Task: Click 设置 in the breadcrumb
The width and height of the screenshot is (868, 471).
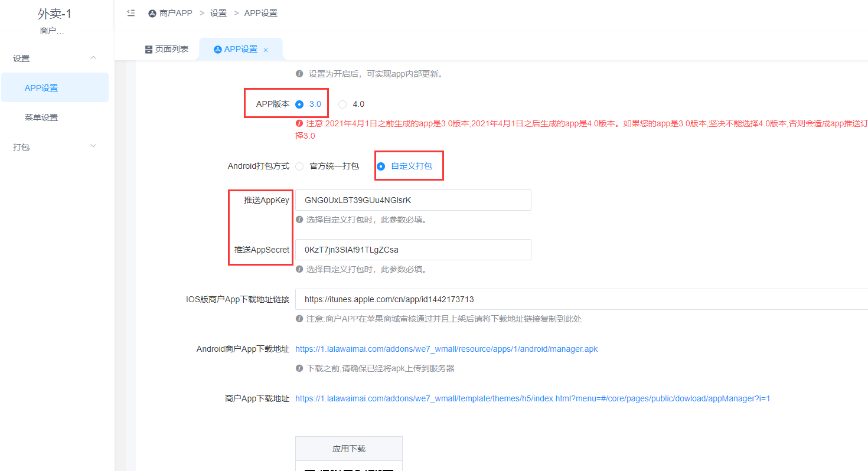Action: pos(218,13)
